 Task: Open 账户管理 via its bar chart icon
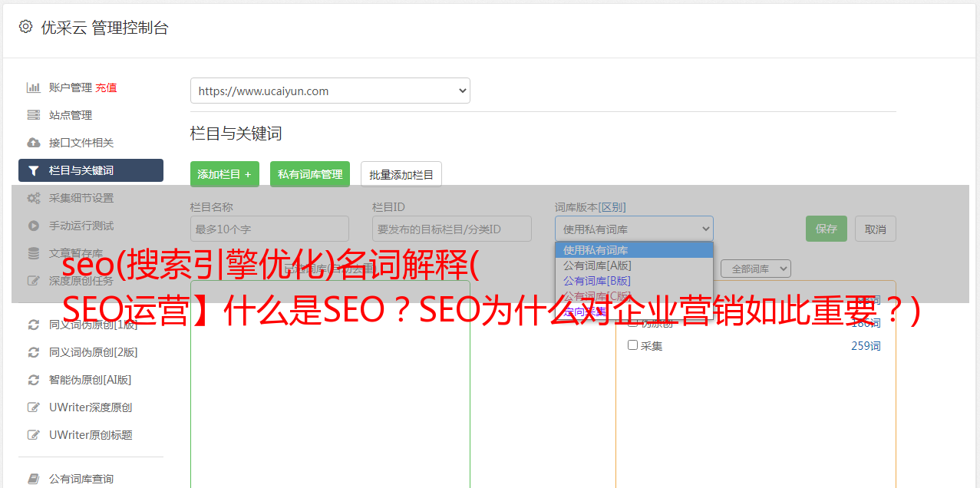click(33, 87)
